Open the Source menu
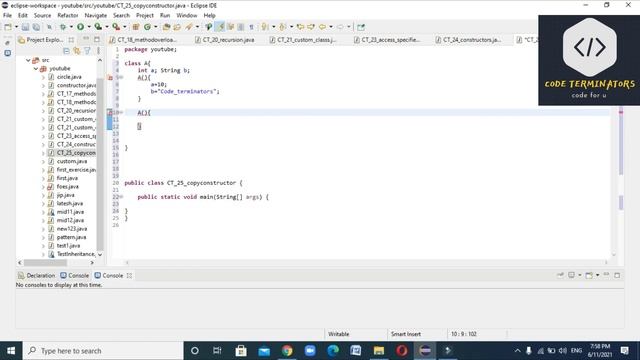The height and width of the screenshot is (360, 640). pos(42,16)
